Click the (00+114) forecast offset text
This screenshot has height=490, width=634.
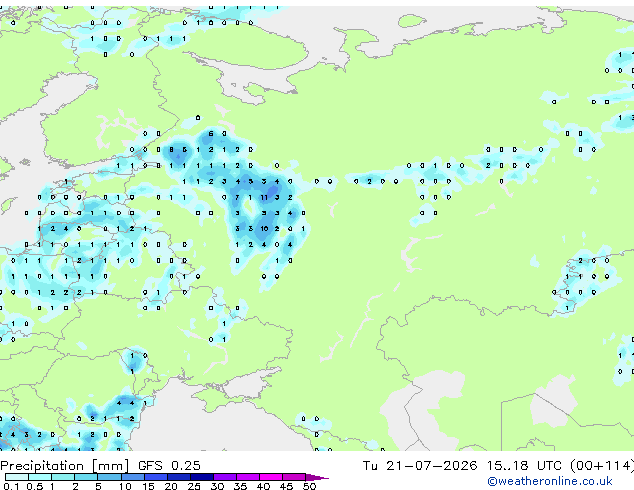coord(602,466)
